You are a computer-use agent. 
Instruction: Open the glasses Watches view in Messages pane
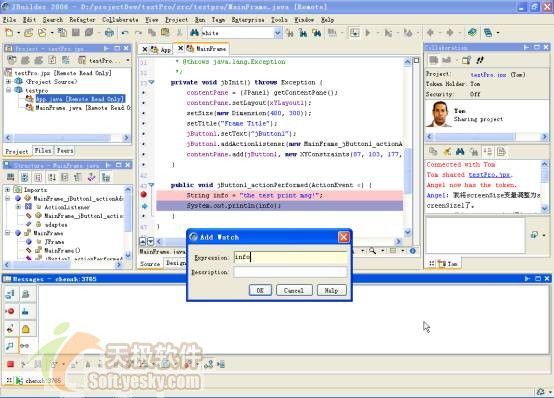pyautogui.click(x=25, y=345)
